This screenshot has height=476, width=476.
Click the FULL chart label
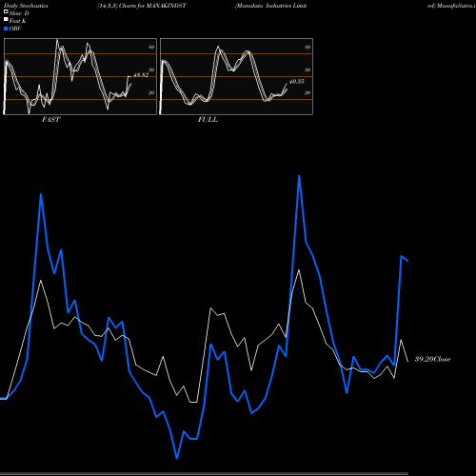208,120
